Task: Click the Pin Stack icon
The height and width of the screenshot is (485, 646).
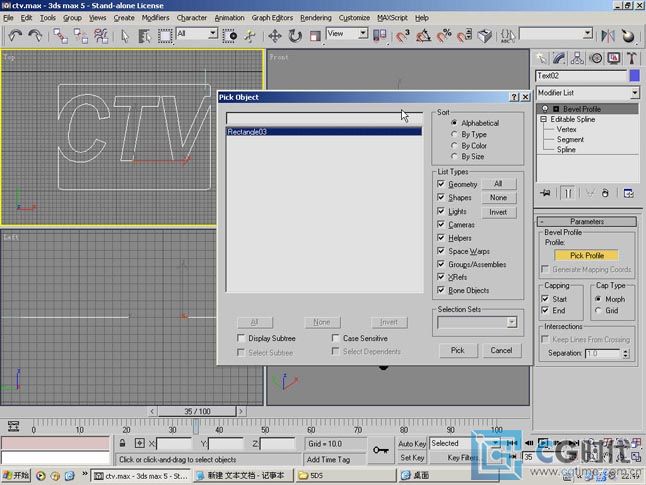Action: (x=545, y=193)
